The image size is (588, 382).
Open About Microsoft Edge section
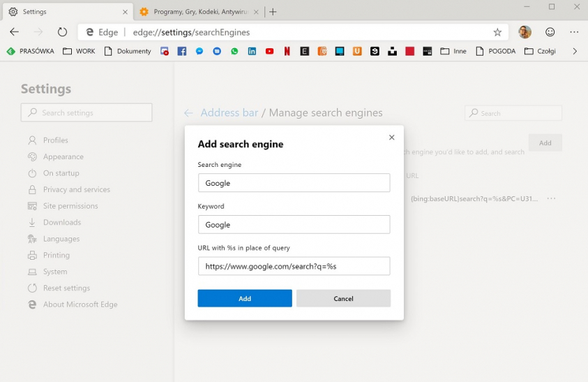coord(73,304)
